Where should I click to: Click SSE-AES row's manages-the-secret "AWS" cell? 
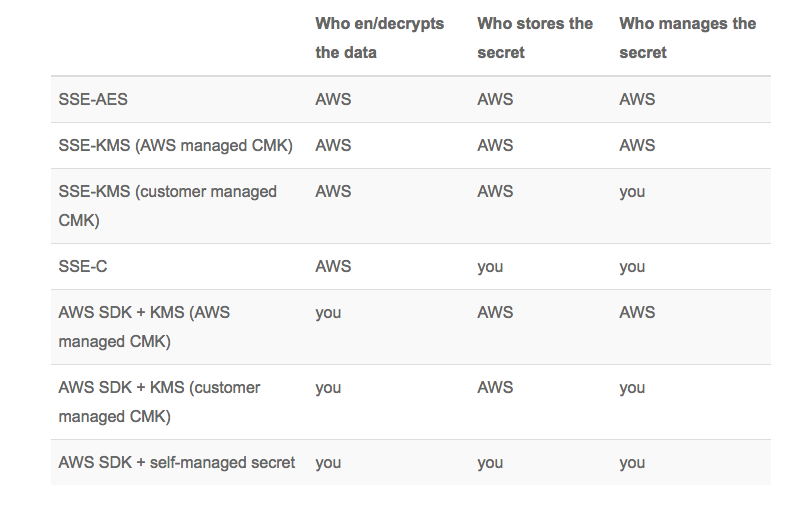coord(637,99)
